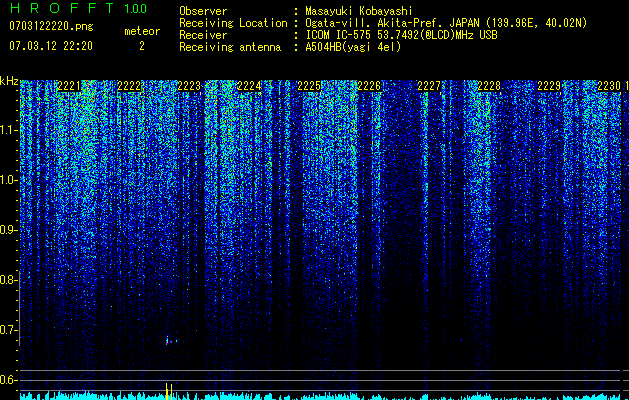The width and height of the screenshot is (629, 400).
Task: Click the HROFFT title text
Action: tap(63, 8)
